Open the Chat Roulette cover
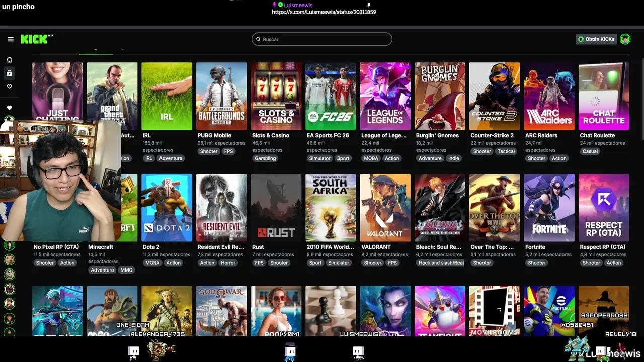This screenshot has width=644, height=362. 604,96
